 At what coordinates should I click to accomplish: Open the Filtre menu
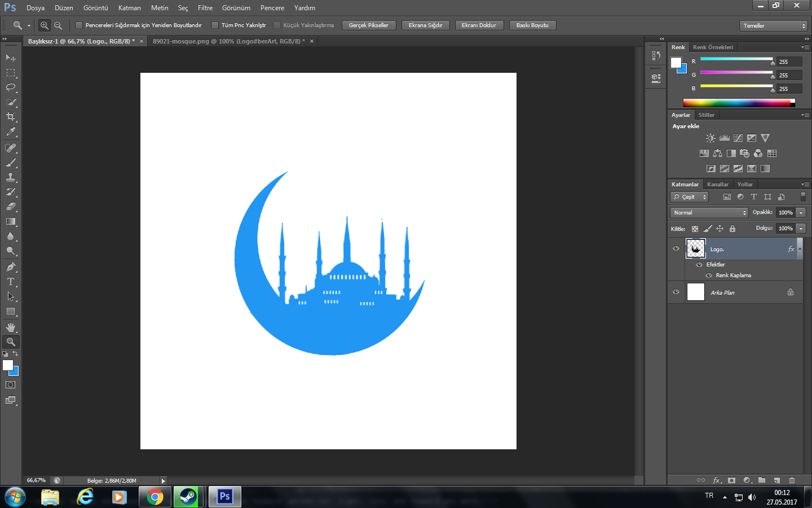pos(205,8)
